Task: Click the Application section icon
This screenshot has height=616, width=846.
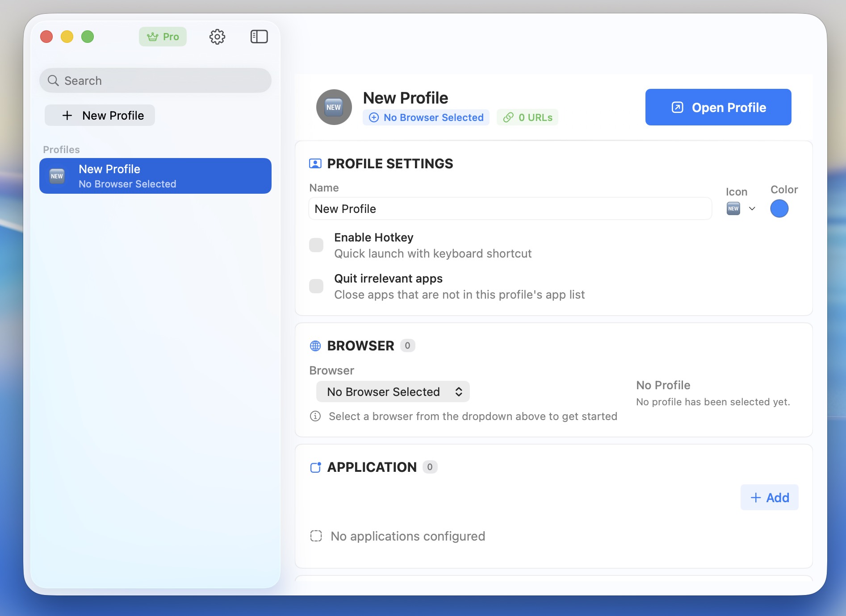Action: (315, 467)
